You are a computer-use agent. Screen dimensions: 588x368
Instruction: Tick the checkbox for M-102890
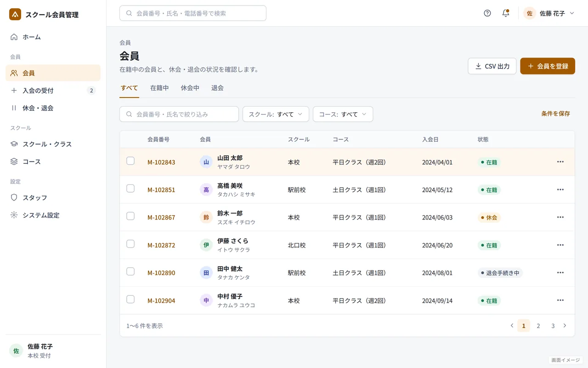point(130,271)
